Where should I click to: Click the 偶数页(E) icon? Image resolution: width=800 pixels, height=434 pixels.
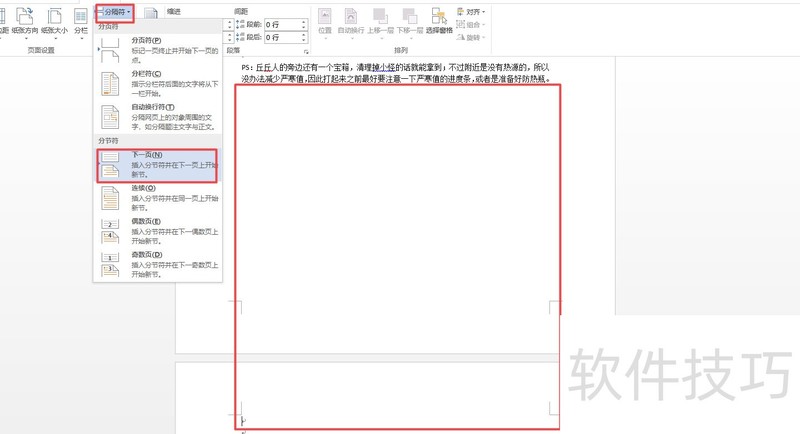tap(110, 231)
